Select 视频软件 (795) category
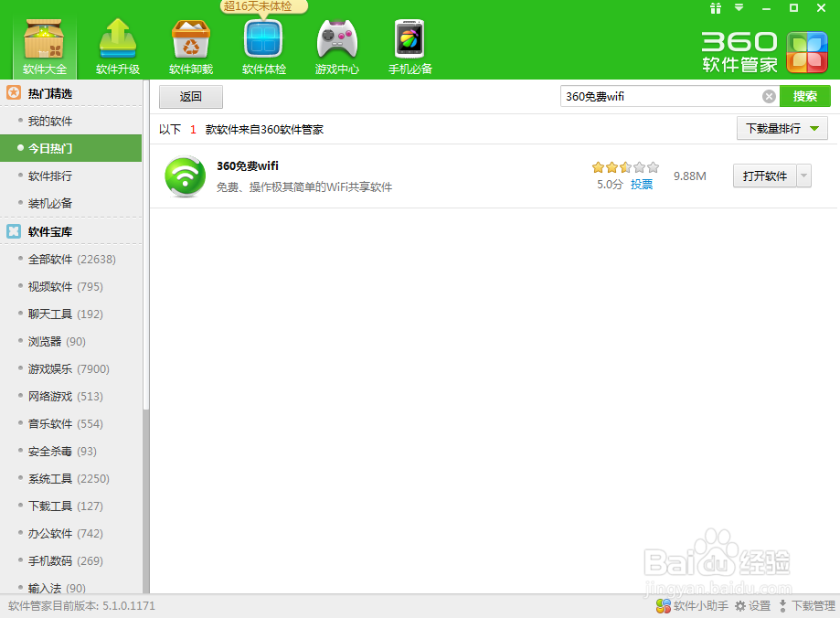This screenshot has width=840, height=618. click(70, 287)
